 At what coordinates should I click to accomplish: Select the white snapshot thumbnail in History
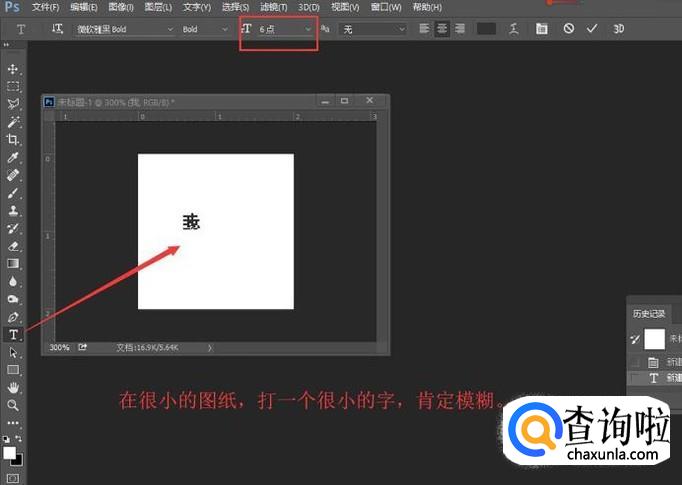click(x=655, y=339)
